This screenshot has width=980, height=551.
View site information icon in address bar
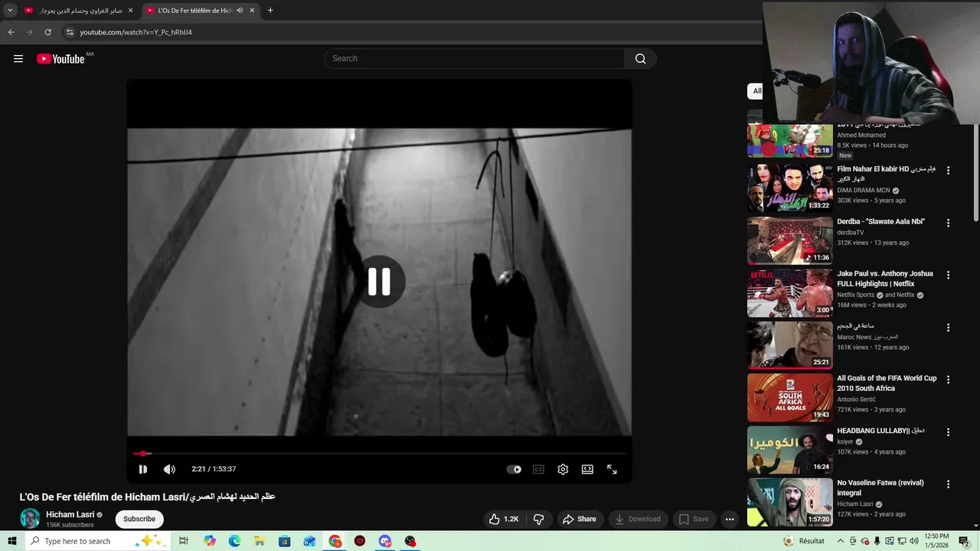(x=70, y=32)
